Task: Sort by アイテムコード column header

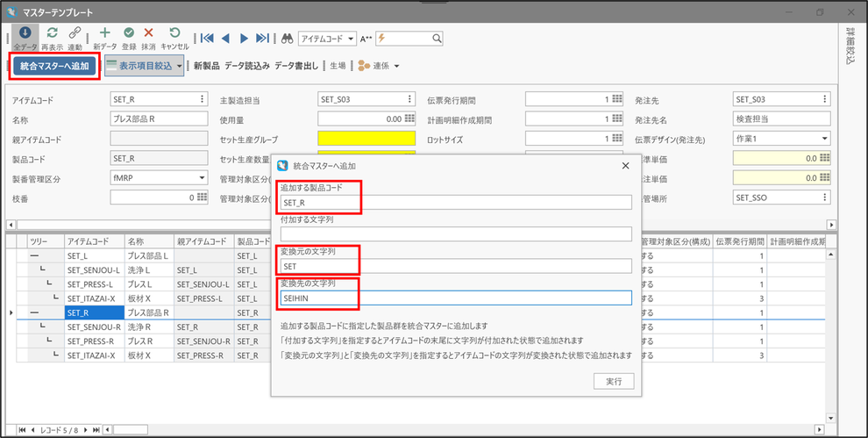Action: click(x=94, y=241)
